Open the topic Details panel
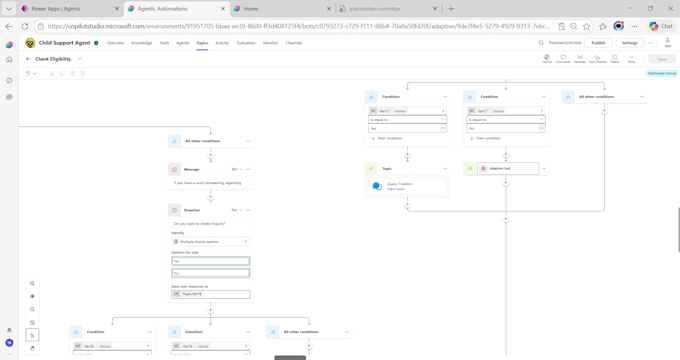The height and width of the screenshot is (360, 680). click(x=615, y=59)
